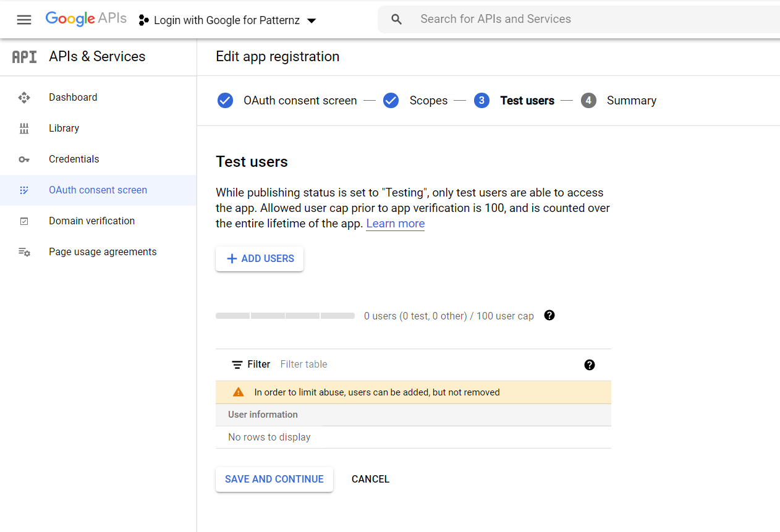The image size is (780, 532).
Task: Select OAuth consent screen in sidebar
Action: [x=98, y=190]
